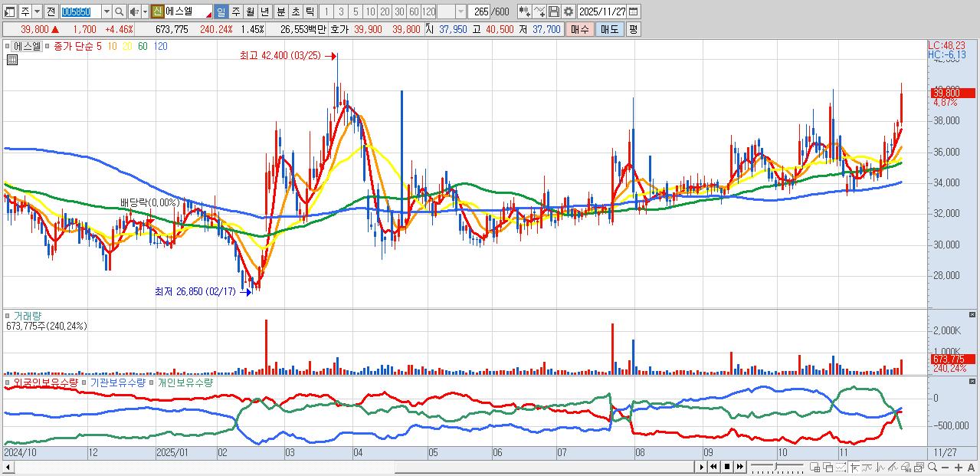Select the 60 interval button
980x476 pixels.
tap(414, 11)
